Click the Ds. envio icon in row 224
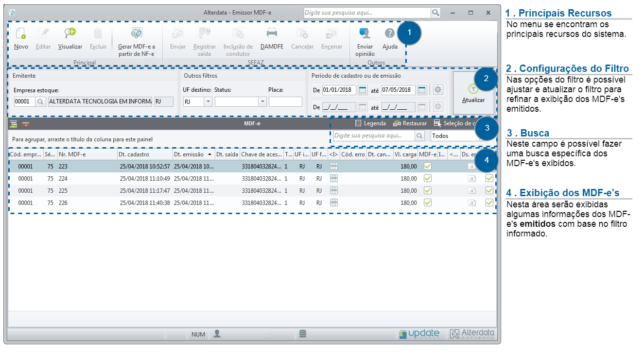 point(471,178)
